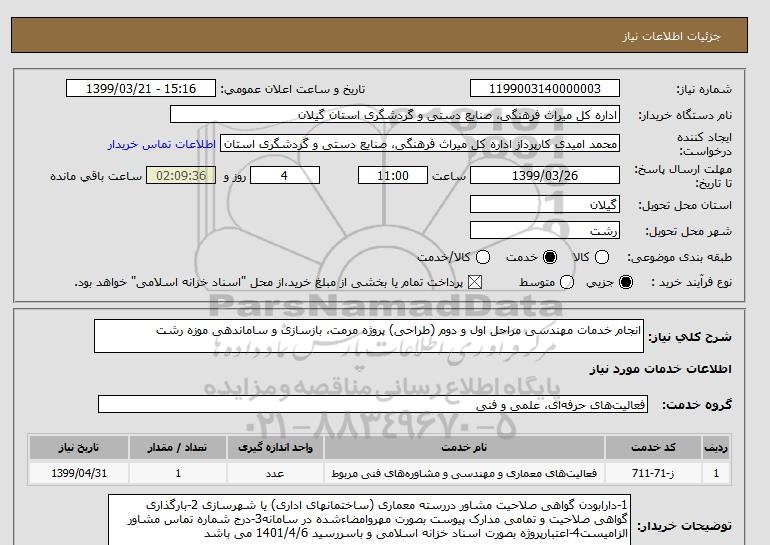This screenshot has height=545, width=770.
Task: Click the ردیف column header
Action: pyautogui.click(x=716, y=447)
